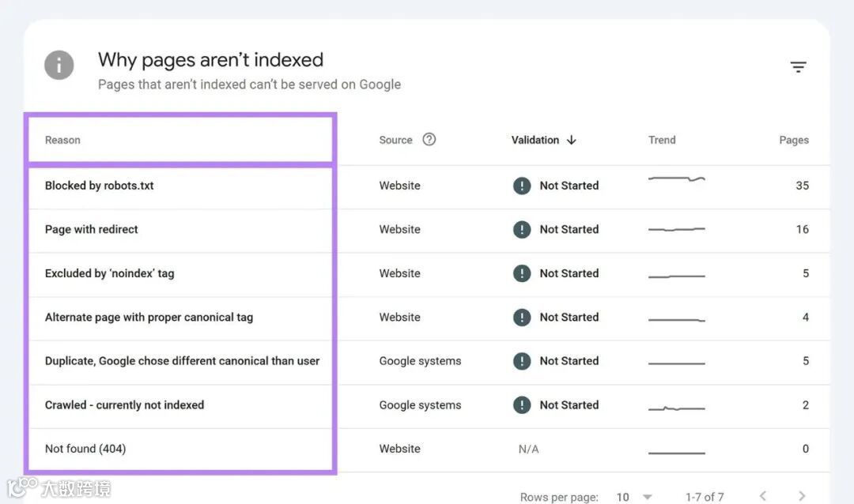This screenshot has height=504, width=854.
Task: Click the Pages column header
Action: (x=793, y=140)
